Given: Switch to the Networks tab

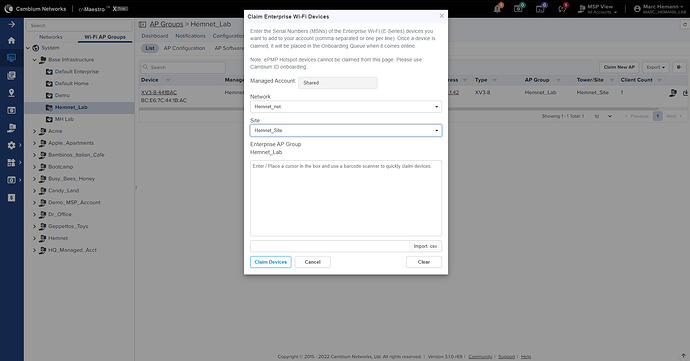Looking at the screenshot, I should click(x=51, y=37).
